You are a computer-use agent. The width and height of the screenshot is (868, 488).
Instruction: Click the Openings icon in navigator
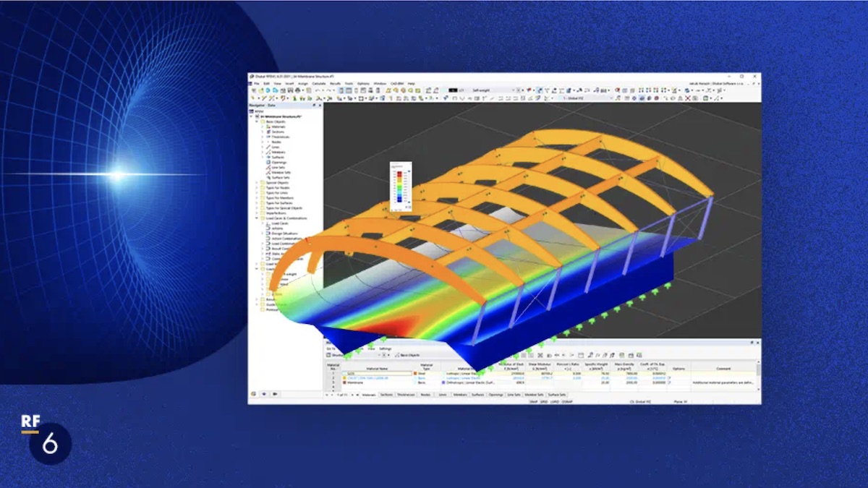[267, 162]
